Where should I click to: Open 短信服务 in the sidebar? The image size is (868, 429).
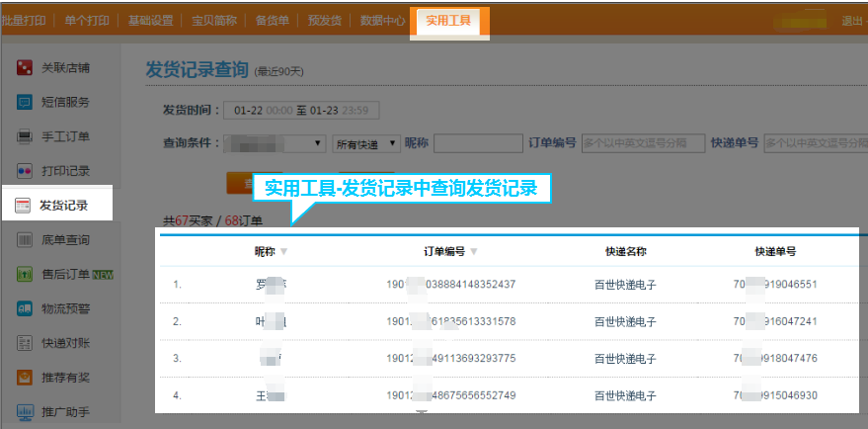click(65, 103)
